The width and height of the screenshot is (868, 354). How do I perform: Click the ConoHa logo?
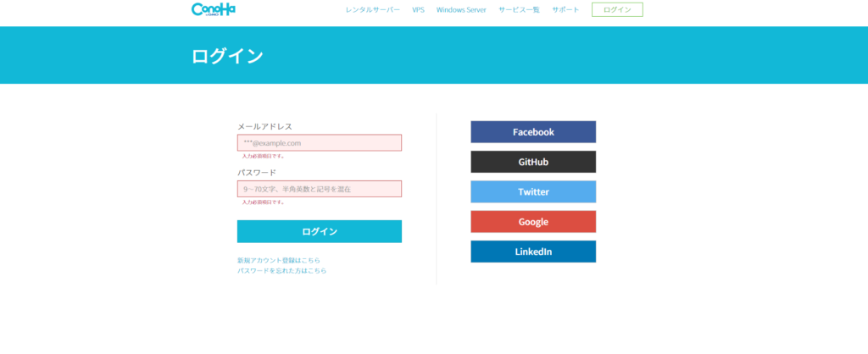pyautogui.click(x=214, y=9)
